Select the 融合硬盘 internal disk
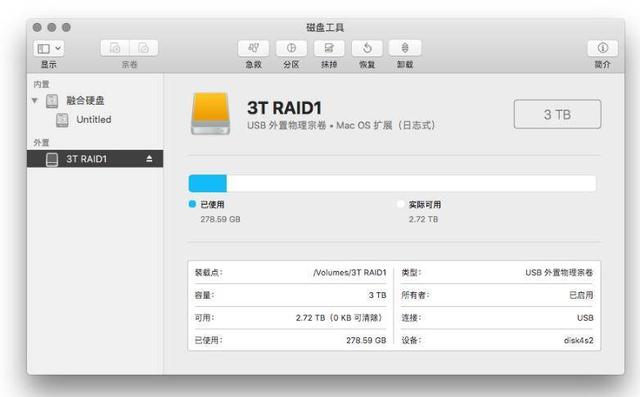This screenshot has width=640, height=397. coord(85,100)
